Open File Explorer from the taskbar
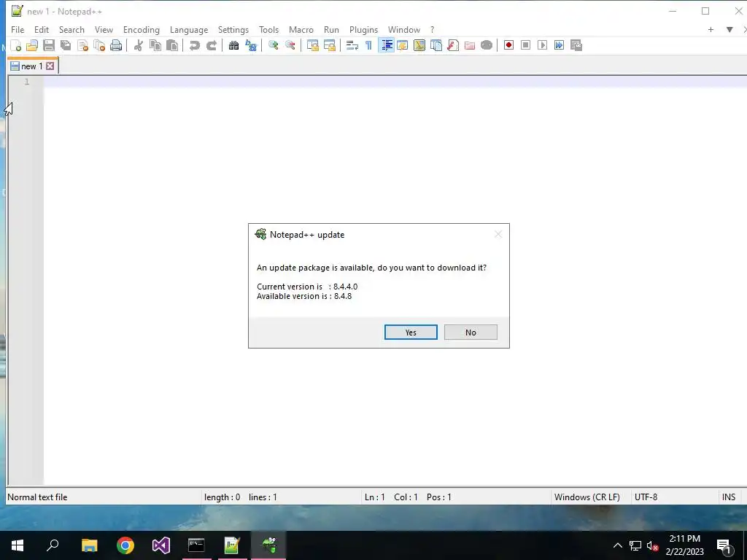 click(x=89, y=545)
